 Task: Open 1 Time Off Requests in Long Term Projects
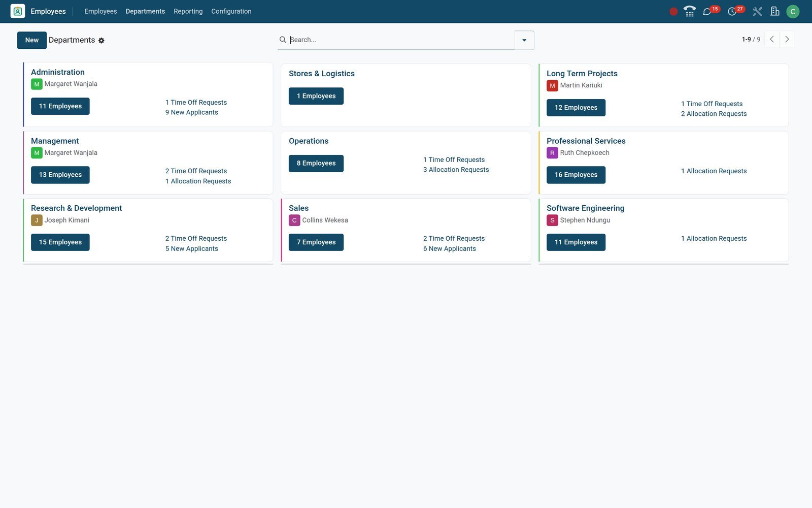pos(712,104)
